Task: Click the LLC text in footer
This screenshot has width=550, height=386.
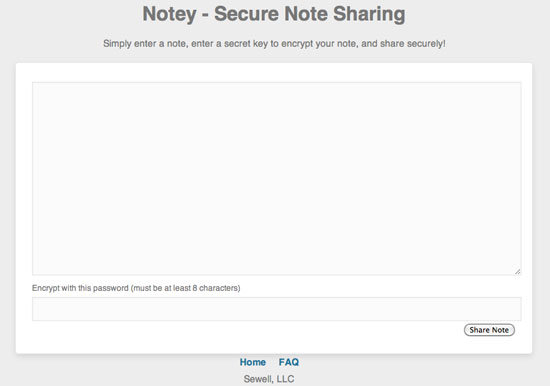Action: click(x=286, y=379)
